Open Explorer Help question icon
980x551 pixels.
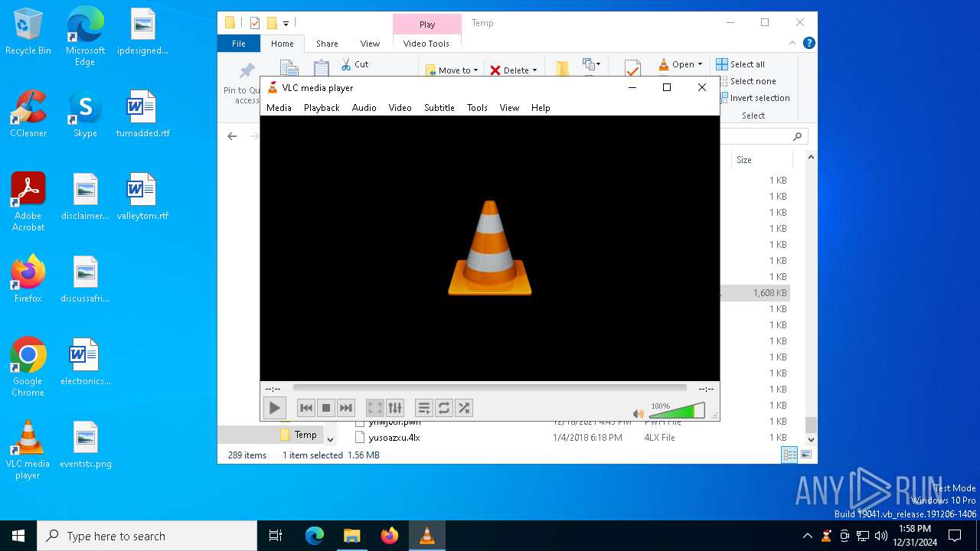click(808, 44)
